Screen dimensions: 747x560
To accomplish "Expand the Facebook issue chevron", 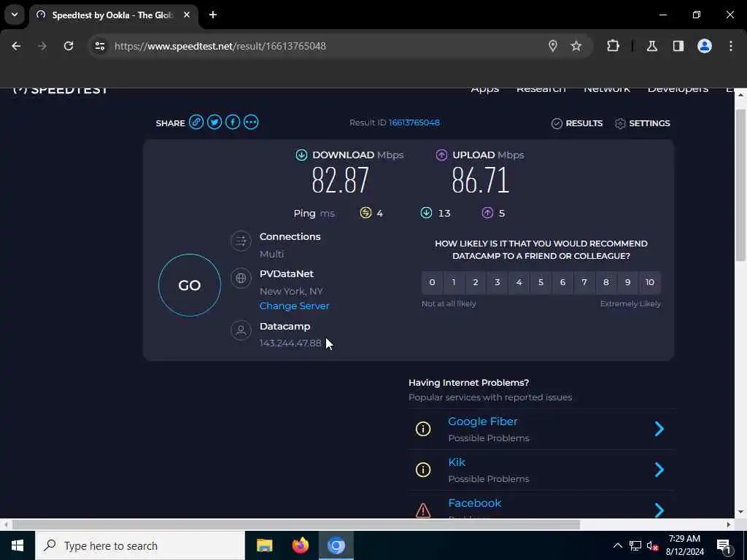I will 659,510.
